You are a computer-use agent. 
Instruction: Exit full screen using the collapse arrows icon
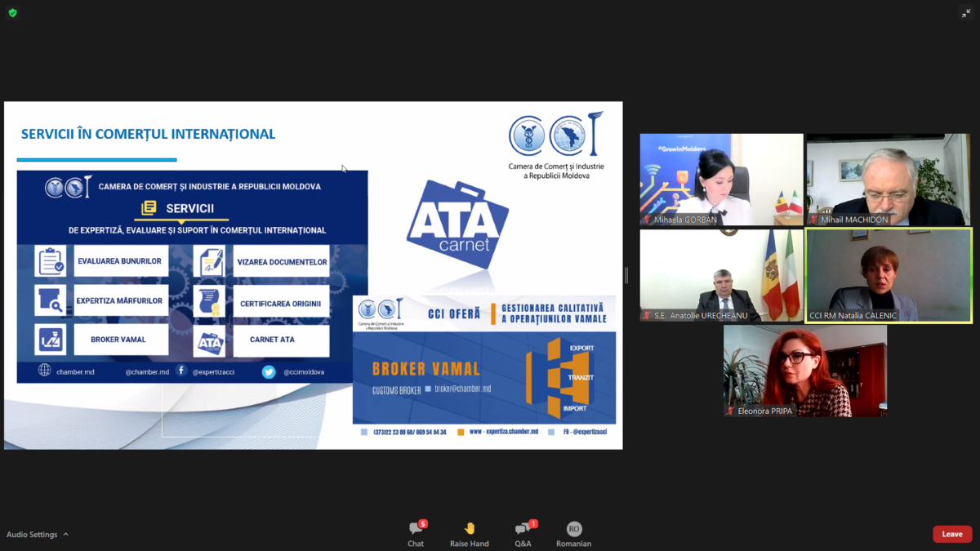click(x=966, y=13)
